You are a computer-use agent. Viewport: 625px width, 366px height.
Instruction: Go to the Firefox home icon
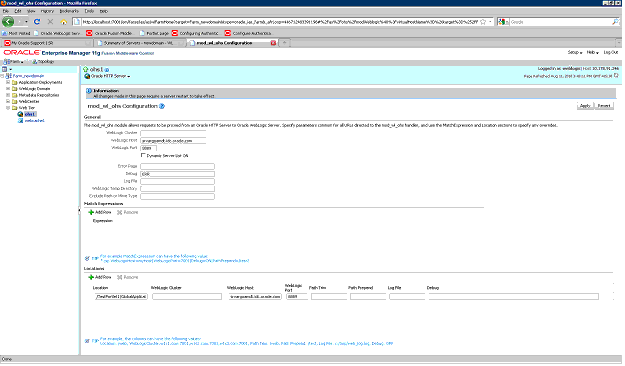[x=63, y=22]
